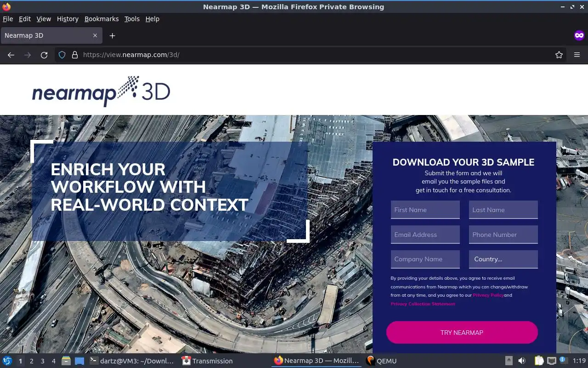Click the Phone Number field
This screenshot has width=588, height=368.
point(503,235)
